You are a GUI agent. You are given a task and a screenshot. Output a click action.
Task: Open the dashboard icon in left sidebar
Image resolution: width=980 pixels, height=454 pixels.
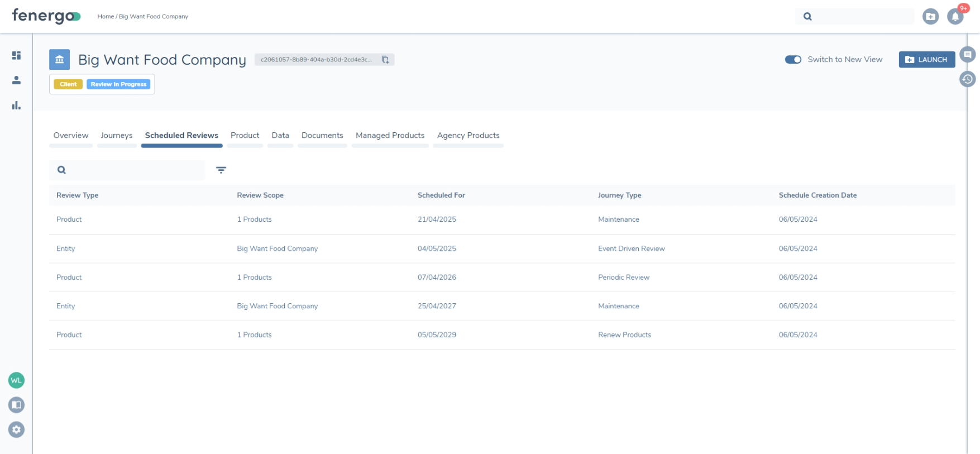pos(16,55)
